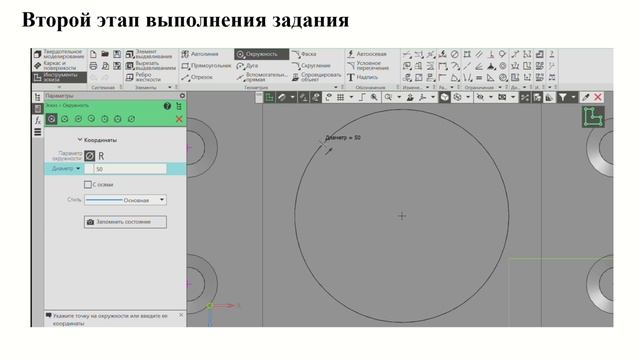Expand the Геометрия group dropdown arrow
Image resolution: width=640 pixels, height=360 pixels.
[336, 87]
